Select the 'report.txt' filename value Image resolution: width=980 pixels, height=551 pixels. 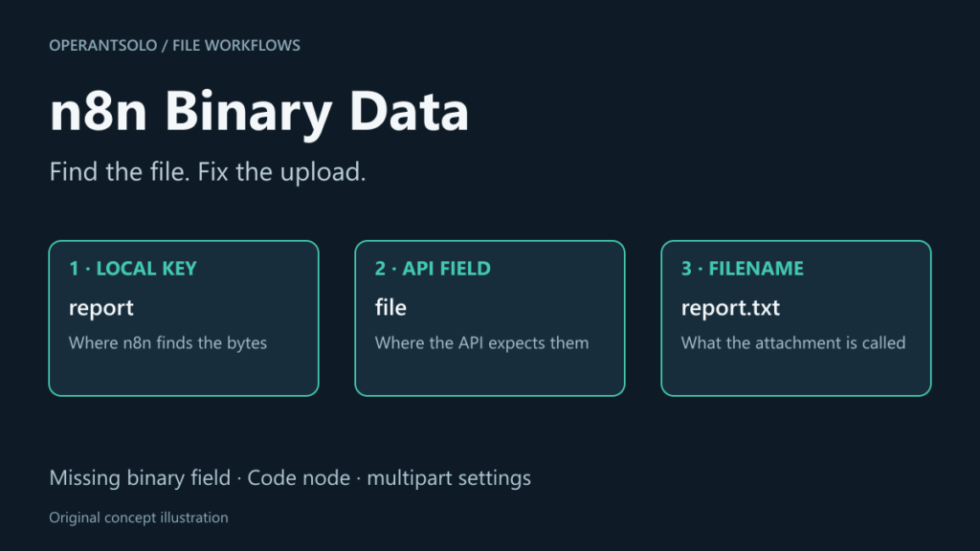[730, 308]
